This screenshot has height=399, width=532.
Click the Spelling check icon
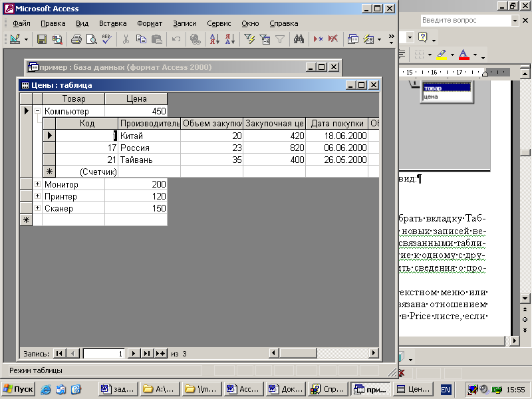pyautogui.click(x=106, y=39)
